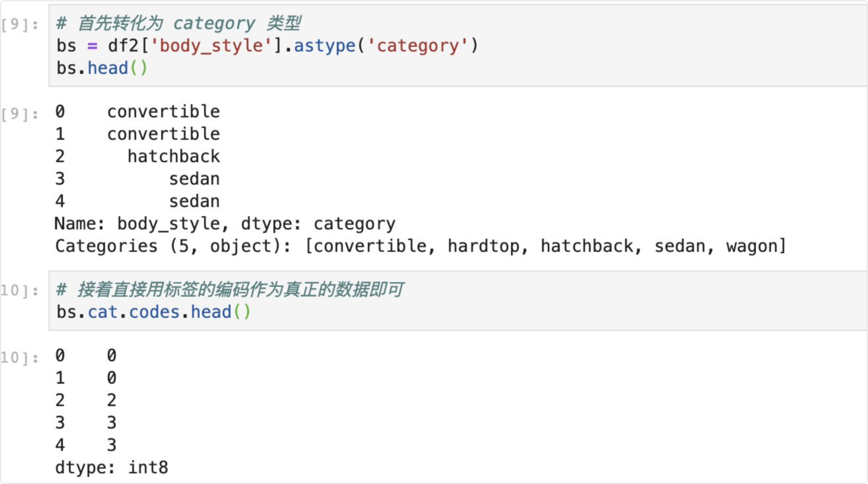Click the output row 0 convertible
The height and width of the screenshot is (484, 868).
pos(137,112)
